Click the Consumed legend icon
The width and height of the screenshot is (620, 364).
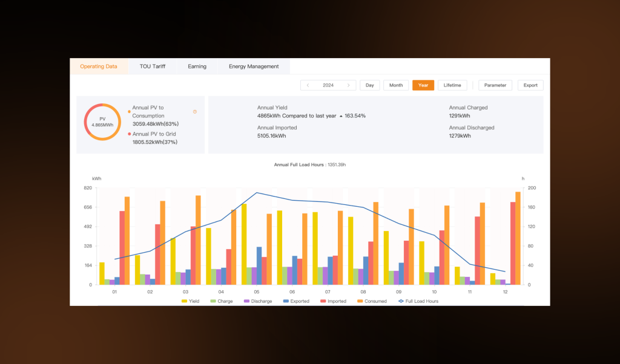[x=360, y=301]
